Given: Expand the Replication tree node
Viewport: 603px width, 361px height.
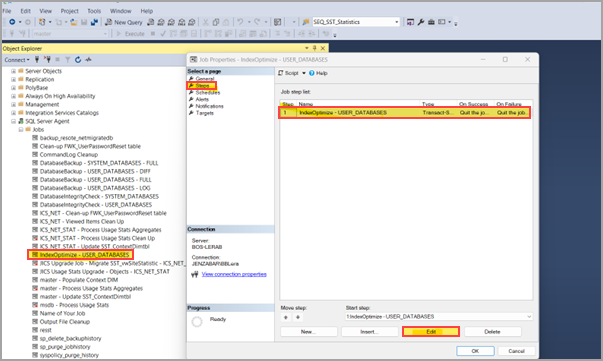Looking at the screenshot, I should tap(13, 80).
